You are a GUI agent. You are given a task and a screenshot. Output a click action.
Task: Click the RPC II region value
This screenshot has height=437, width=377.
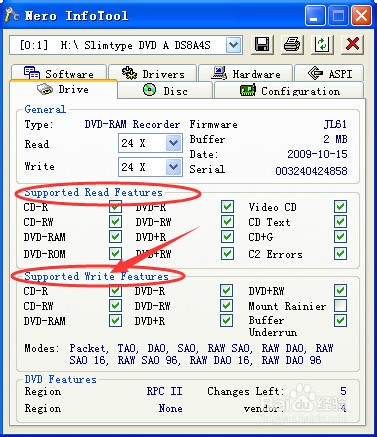click(165, 391)
